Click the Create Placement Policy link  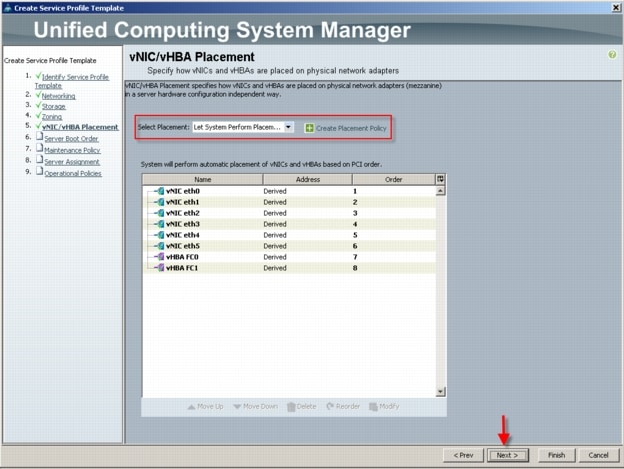[x=351, y=128]
